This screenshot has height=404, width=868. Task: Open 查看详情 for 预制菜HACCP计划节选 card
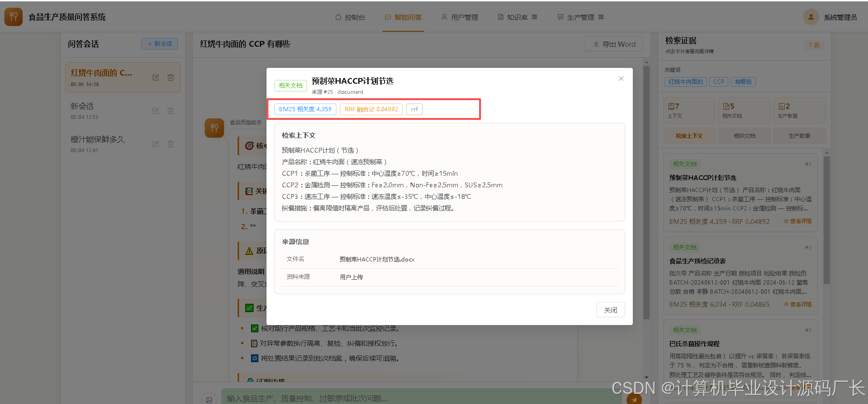point(798,222)
